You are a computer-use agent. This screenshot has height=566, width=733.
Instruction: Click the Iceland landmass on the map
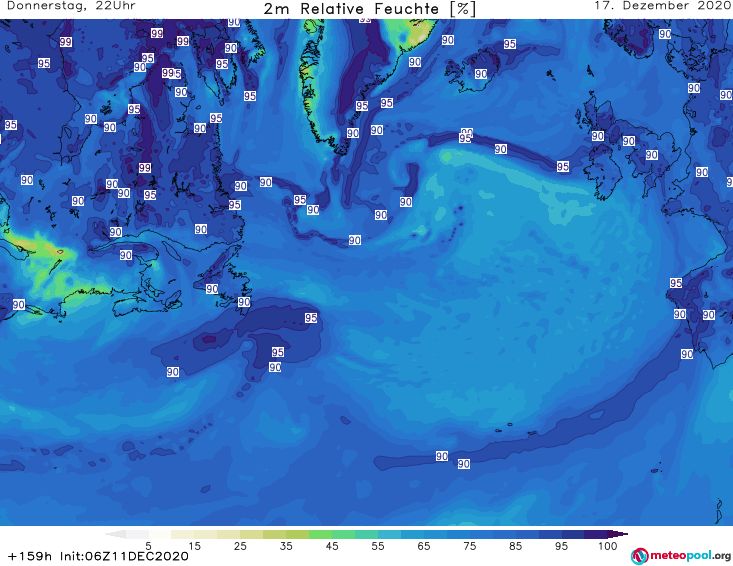474,70
